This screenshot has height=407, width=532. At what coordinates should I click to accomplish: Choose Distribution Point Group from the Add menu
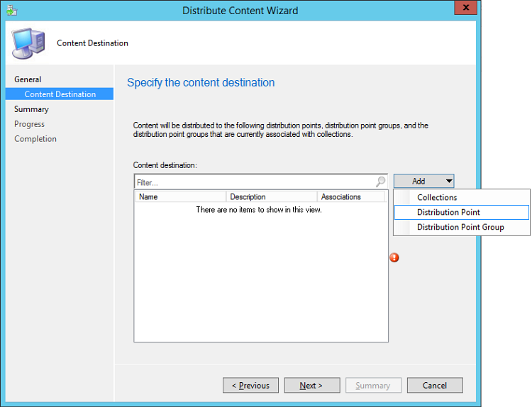460,227
